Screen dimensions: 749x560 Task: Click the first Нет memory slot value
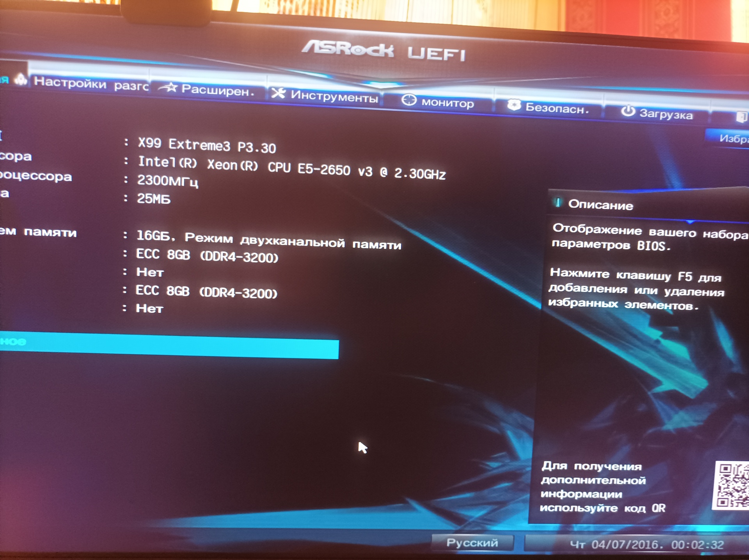[x=150, y=272]
